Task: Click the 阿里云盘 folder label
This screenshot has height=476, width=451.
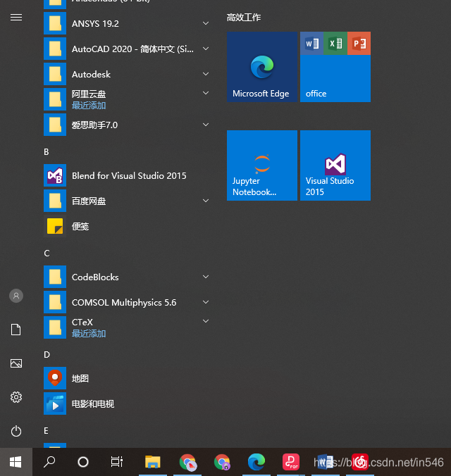Action: click(89, 94)
